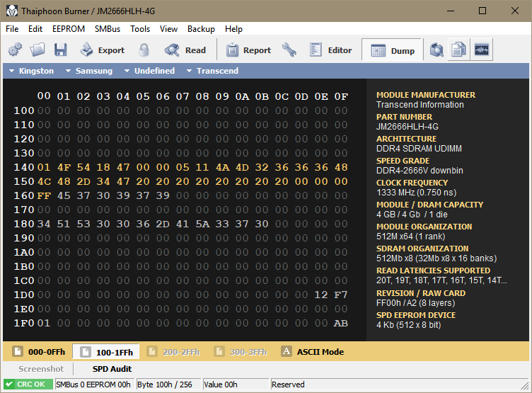
Task: Select the Dump view button
Action: [392, 50]
